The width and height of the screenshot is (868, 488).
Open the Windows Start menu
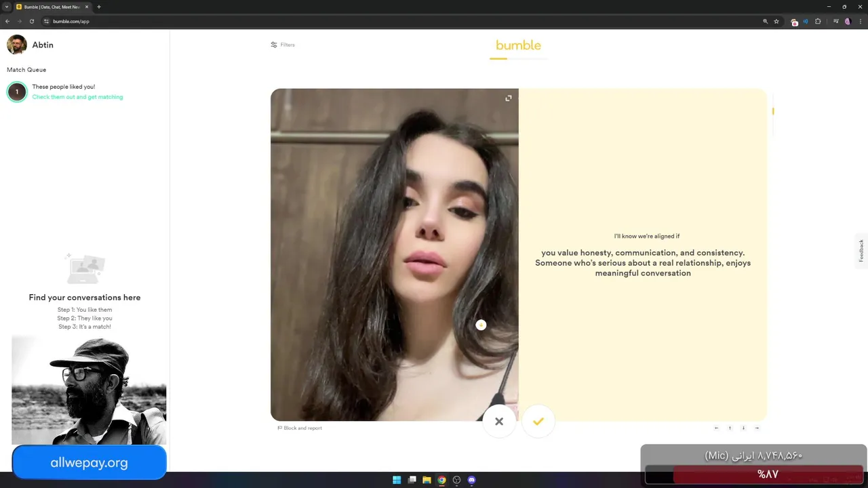coord(397,480)
